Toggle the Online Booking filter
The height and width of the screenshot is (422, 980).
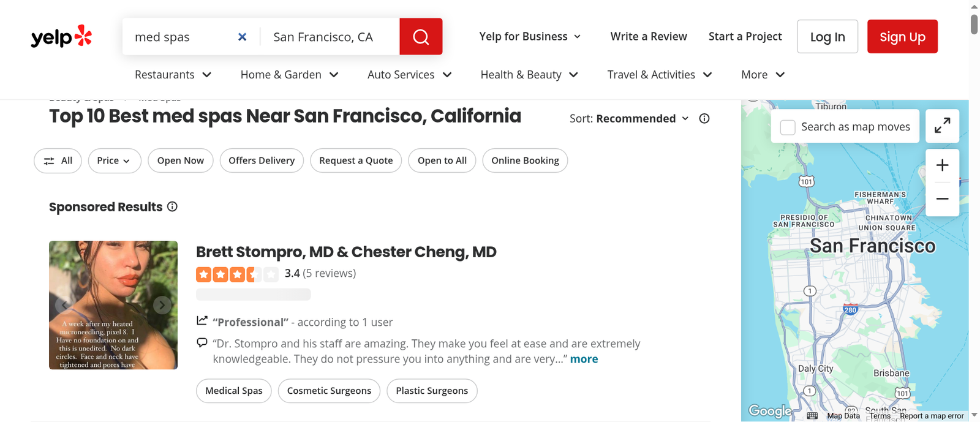[x=525, y=160]
